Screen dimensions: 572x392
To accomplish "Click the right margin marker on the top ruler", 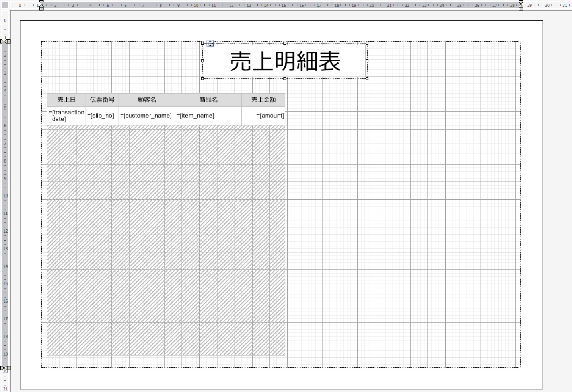I will (x=521, y=5).
